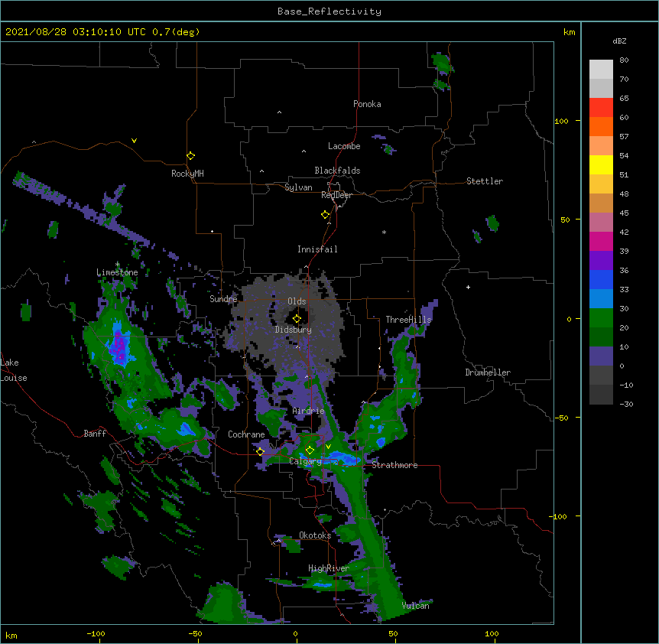Image resolution: width=659 pixels, height=644 pixels.
Task: Click the Sundre town label
Action: pos(223,299)
